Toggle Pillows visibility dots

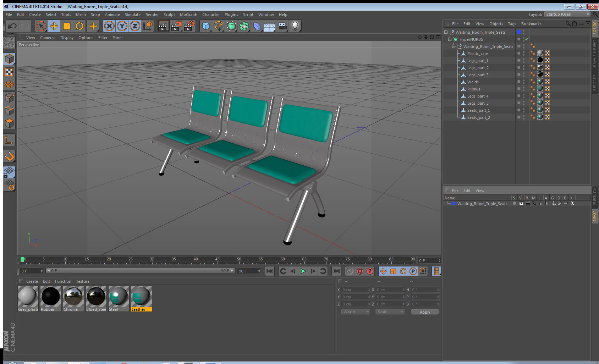click(x=523, y=89)
